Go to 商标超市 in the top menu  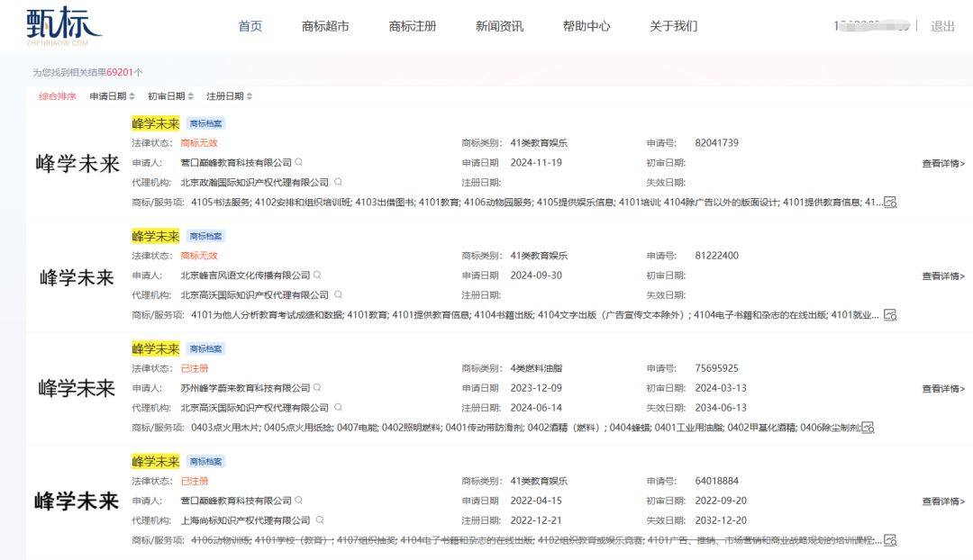pyautogui.click(x=325, y=26)
